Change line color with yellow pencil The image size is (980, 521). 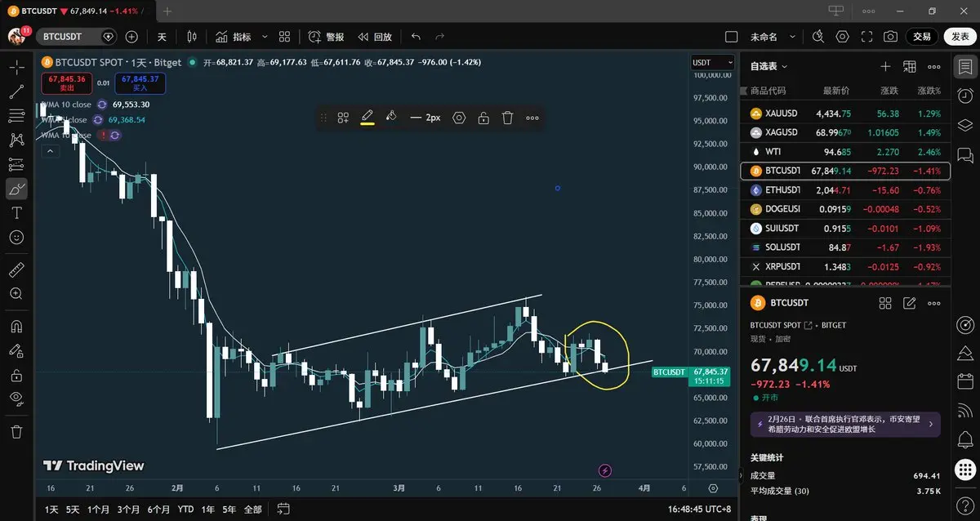367,118
